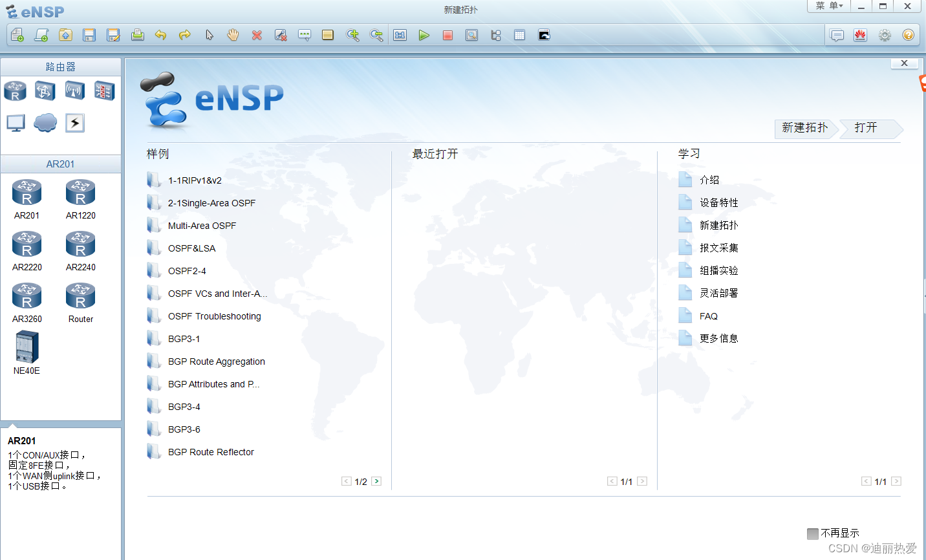Select the cloud device category icon

tap(45, 122)
